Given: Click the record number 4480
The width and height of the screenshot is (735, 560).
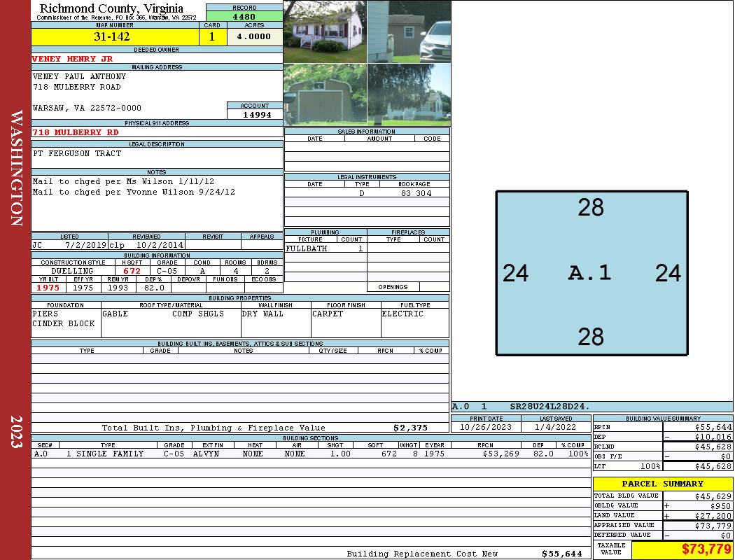Looking at the screenshot, I should tap(244, 17).
